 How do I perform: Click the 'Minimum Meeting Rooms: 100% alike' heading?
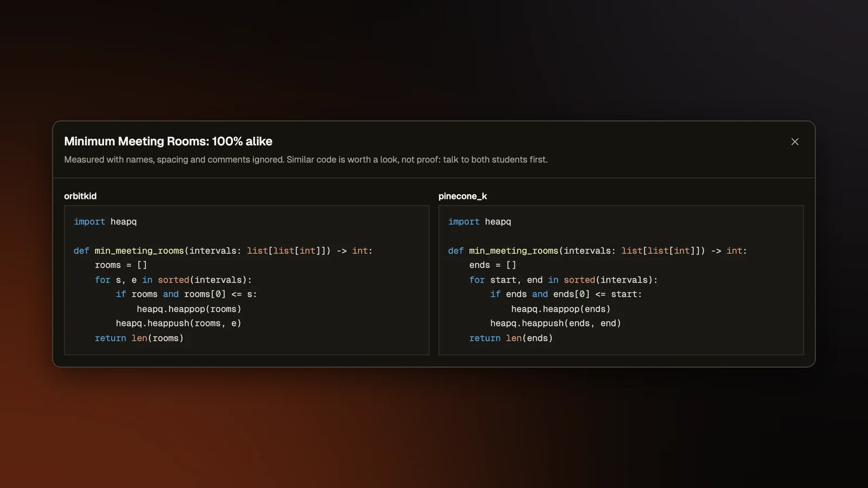click(x=168, y=141)
